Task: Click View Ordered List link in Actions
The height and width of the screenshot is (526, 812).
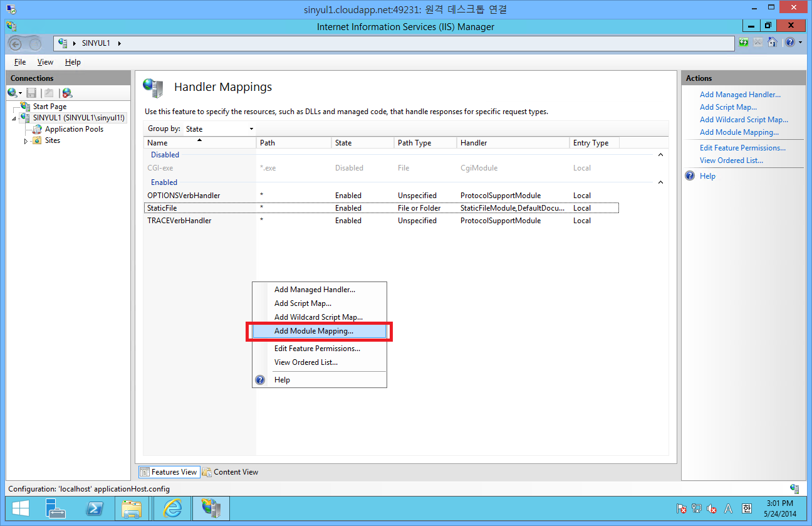Action: coord(731,160)
